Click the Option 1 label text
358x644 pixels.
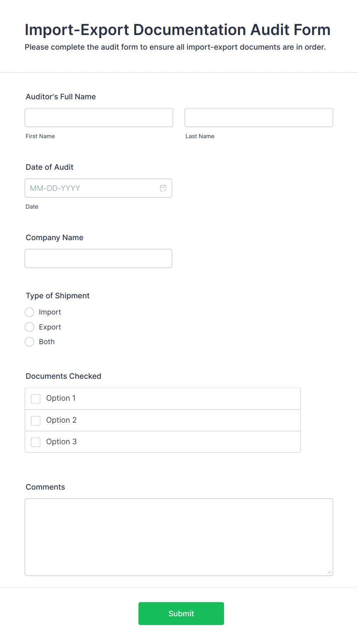pos(61,398)
